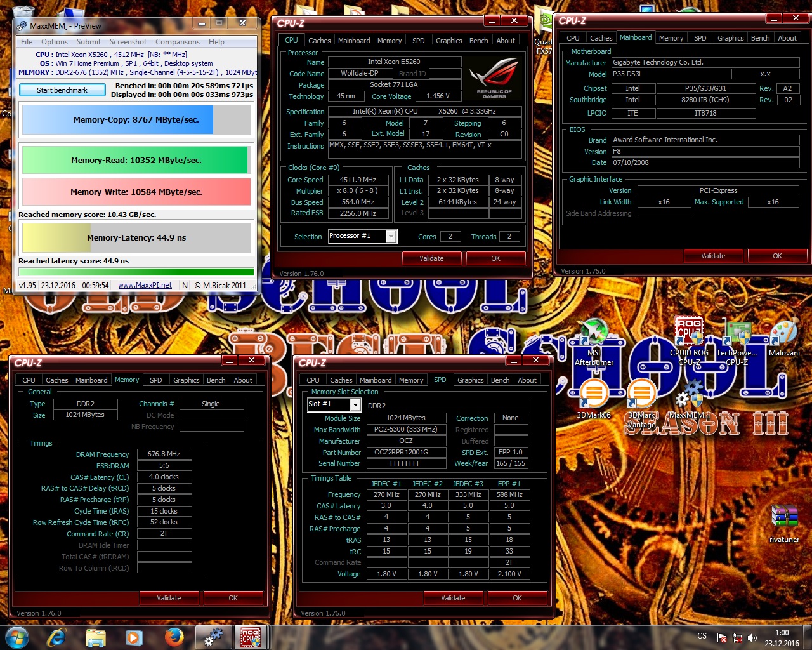Click the network icon in the system tray

(737, 638)
